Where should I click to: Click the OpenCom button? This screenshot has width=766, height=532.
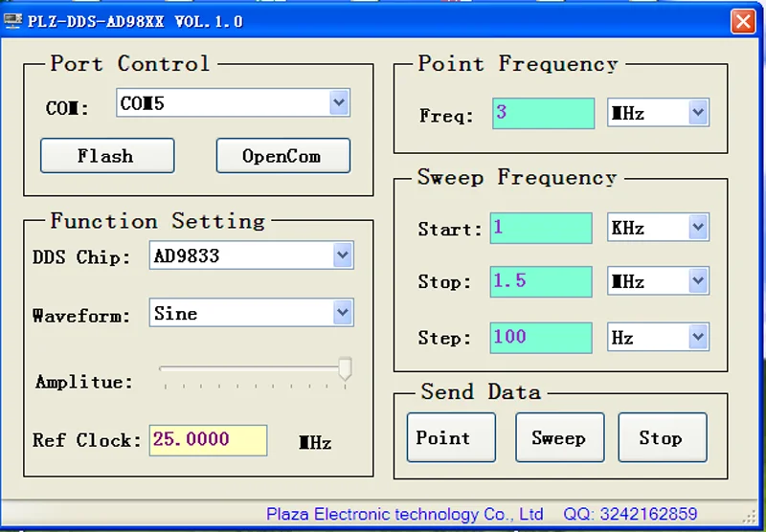coord(282,156)
